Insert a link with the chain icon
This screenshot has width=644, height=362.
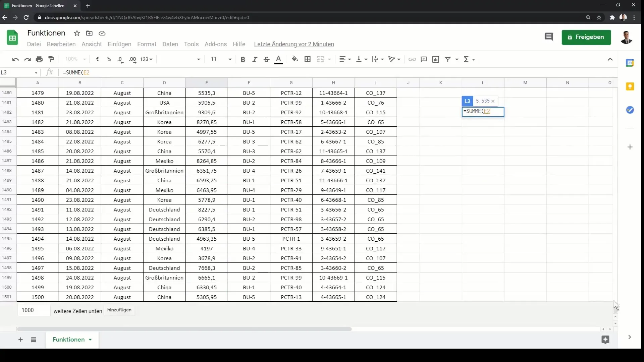coord(412,59)
